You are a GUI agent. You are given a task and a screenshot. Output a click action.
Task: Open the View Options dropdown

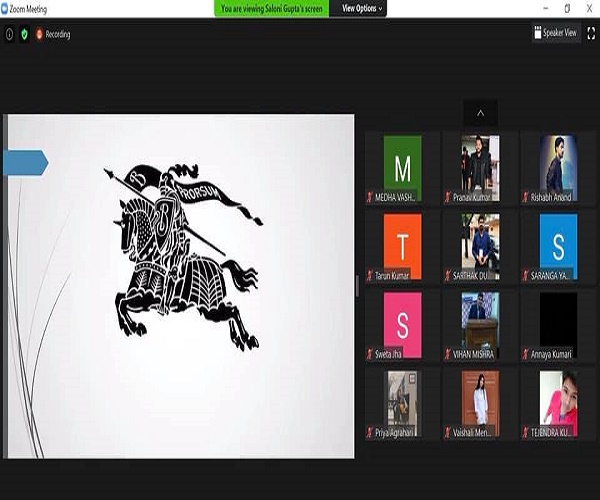(362, 8)
